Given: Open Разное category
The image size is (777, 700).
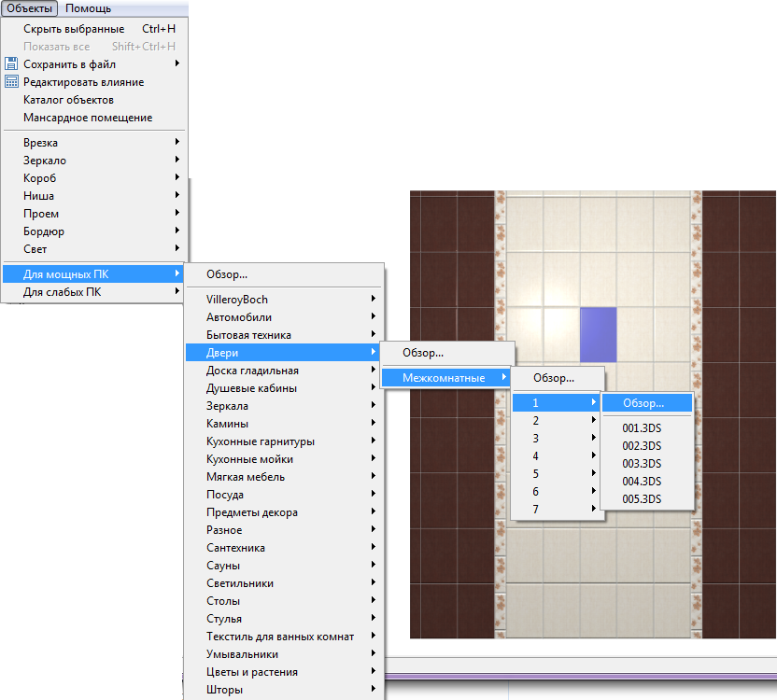Looking at the screenshot, I should tap(284, 530).
